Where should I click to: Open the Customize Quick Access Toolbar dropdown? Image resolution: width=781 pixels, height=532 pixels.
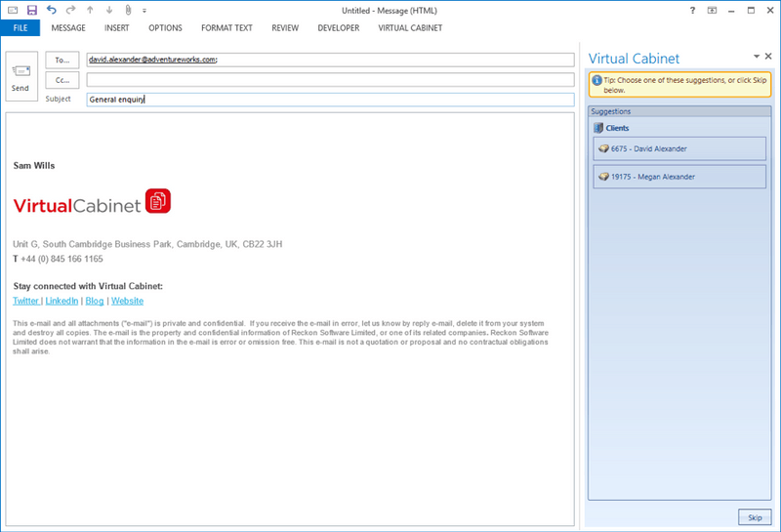point(144,11)
